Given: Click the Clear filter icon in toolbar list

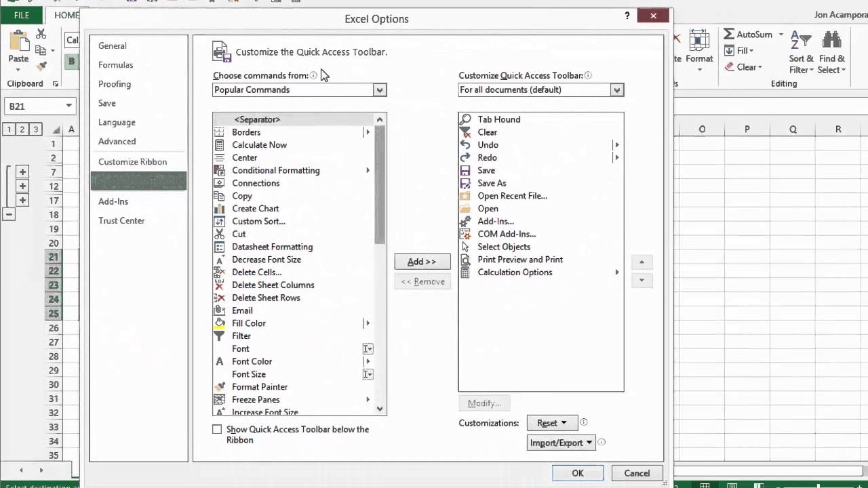Looking at the screenshot, I should (x=465, y=132).
